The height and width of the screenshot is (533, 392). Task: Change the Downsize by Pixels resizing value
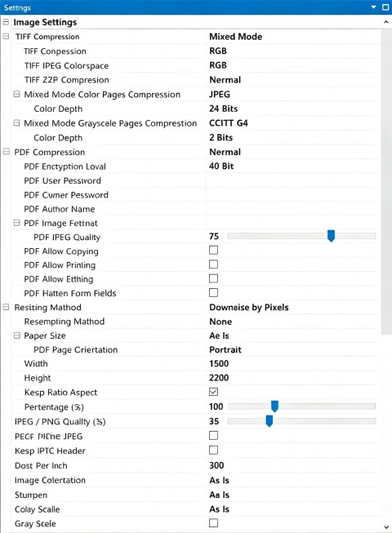(293, 307)
